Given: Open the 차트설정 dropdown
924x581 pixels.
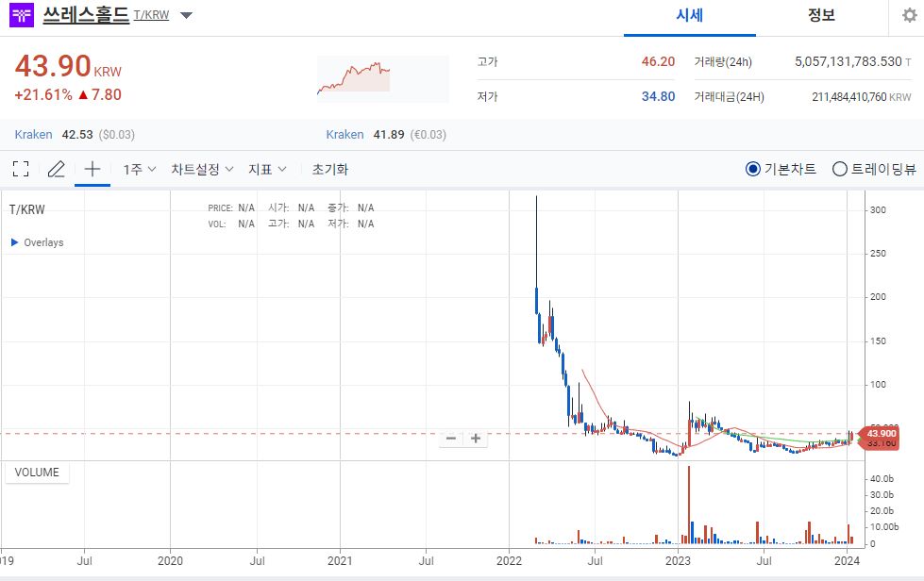Looking at the screenshot, I should (x=201, y=168).
